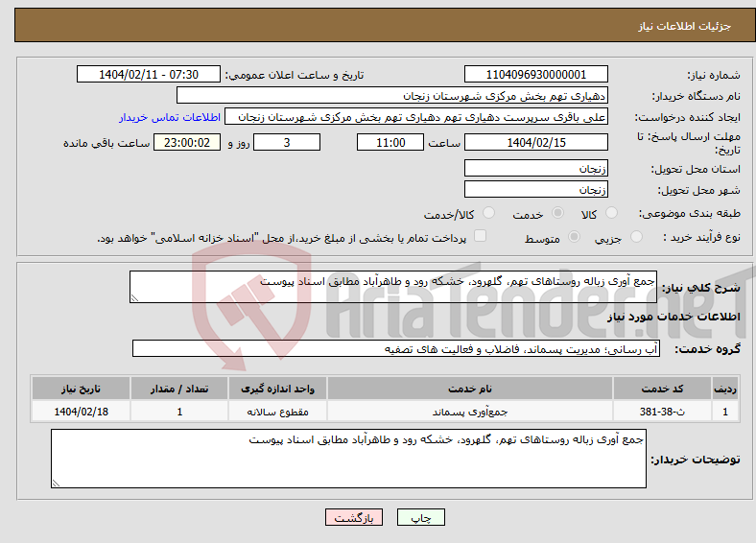Screen dimensions: 756x543
Task: Click the اطلاعات خدمات مورد نیاز section heading
Action: 673,317
